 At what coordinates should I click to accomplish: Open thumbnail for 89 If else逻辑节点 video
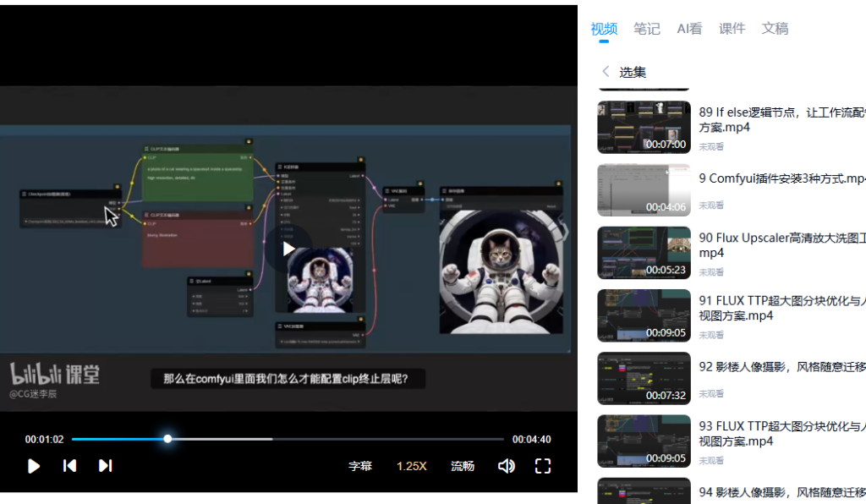coord(644,127)
